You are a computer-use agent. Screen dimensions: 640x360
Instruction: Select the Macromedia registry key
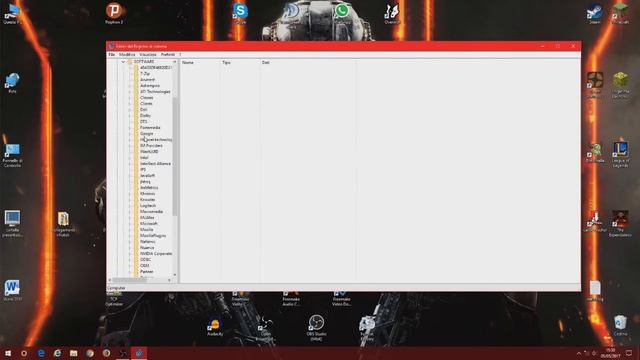pyautogui.click(x=151, y=211)
